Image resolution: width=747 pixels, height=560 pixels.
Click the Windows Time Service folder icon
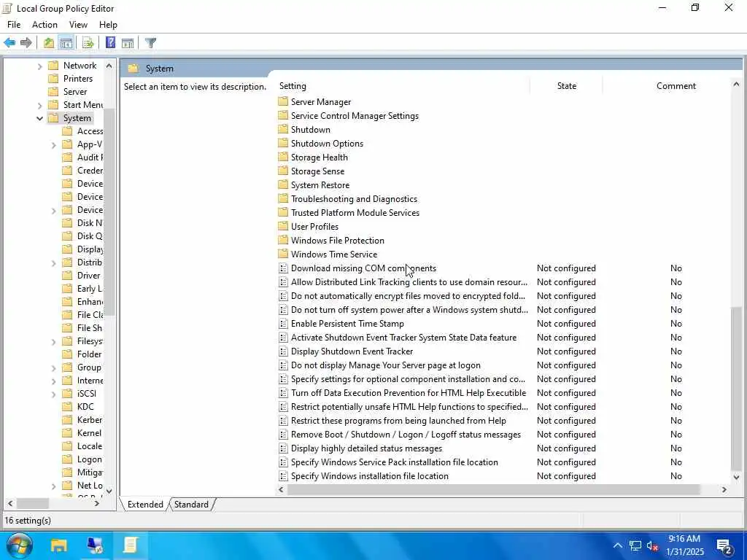(x=283, y=254)
